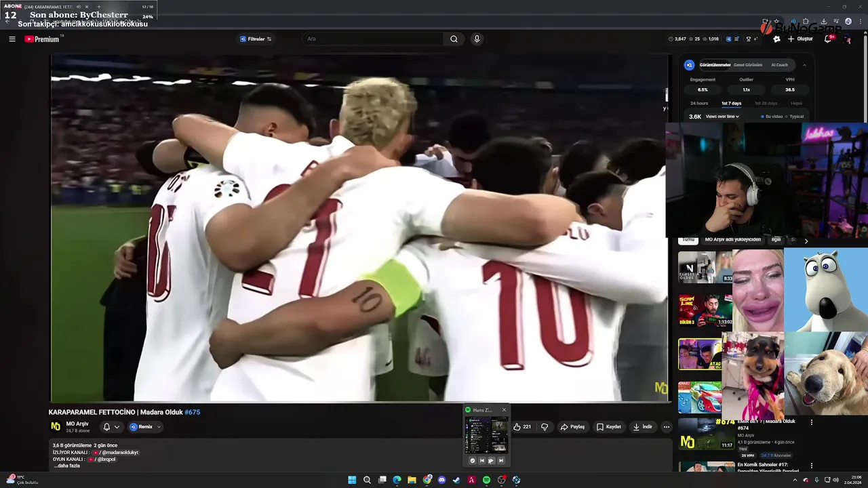Play or pause track in Spotify popup
868x488 pixels.
491,461
